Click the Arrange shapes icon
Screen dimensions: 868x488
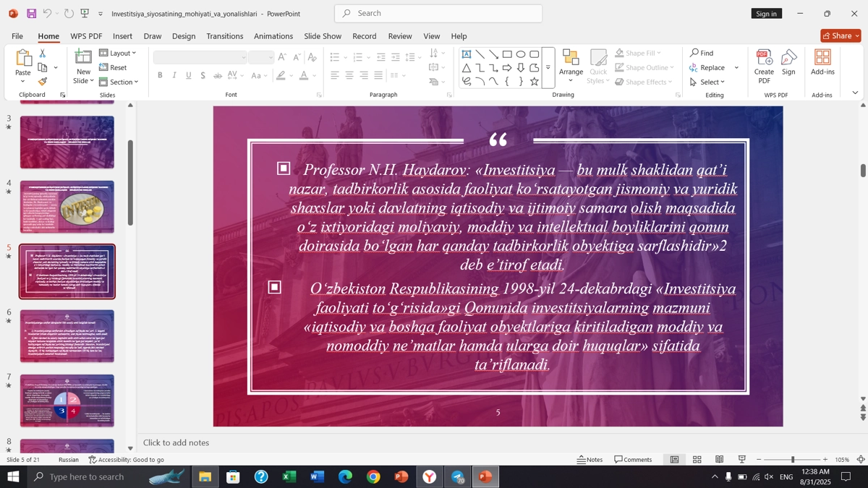(x=571, y=61)
